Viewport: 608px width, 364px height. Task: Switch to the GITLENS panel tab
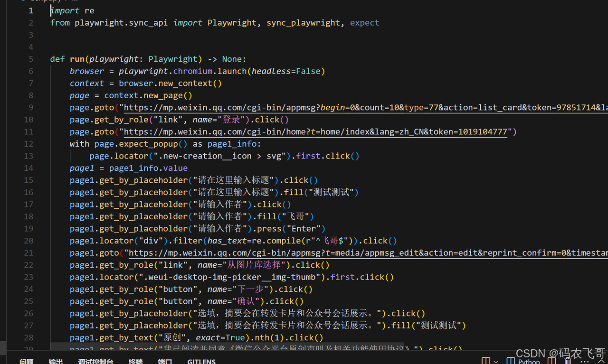click(x=201, y=362)
